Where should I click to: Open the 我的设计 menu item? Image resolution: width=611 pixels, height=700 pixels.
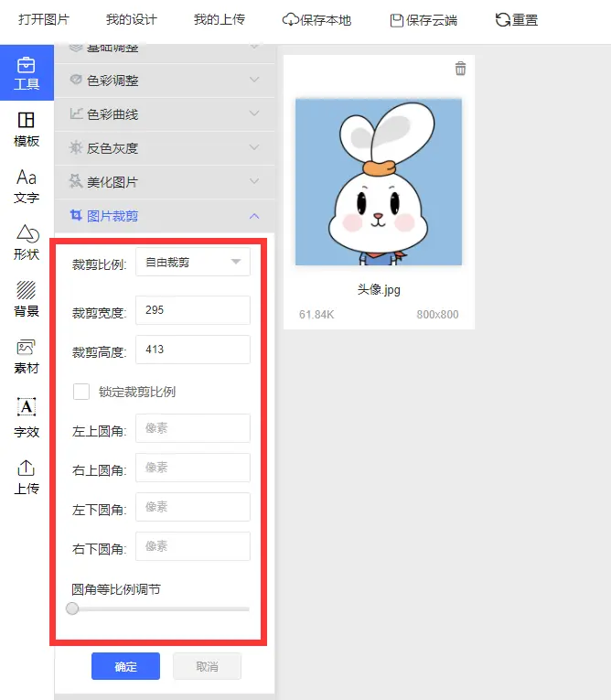coord(131,19)
